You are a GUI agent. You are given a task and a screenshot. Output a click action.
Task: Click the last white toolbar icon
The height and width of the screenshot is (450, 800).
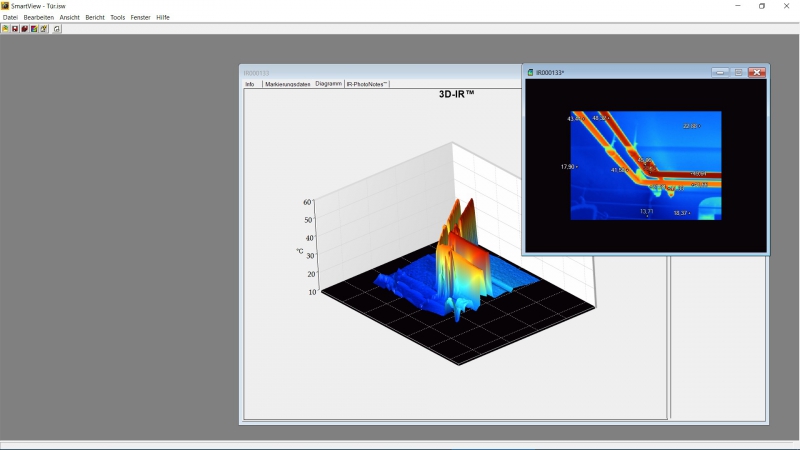pos(57,28)
